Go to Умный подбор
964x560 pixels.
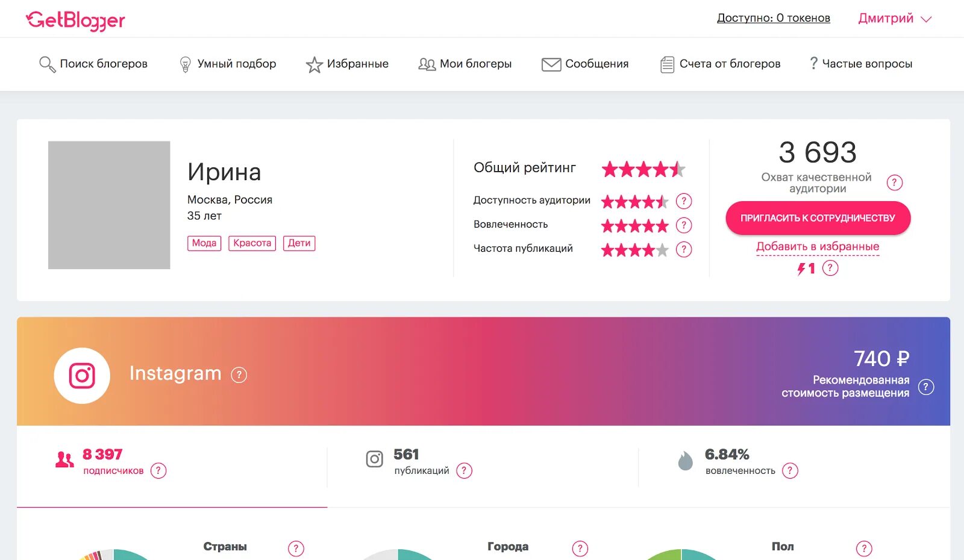pyautogui.click(x=228, y=64)
